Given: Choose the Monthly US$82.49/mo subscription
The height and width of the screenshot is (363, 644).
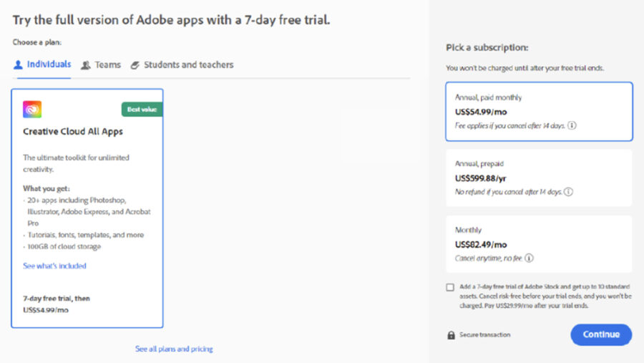Looking at the screenshot, I should (x=539, y=243).
